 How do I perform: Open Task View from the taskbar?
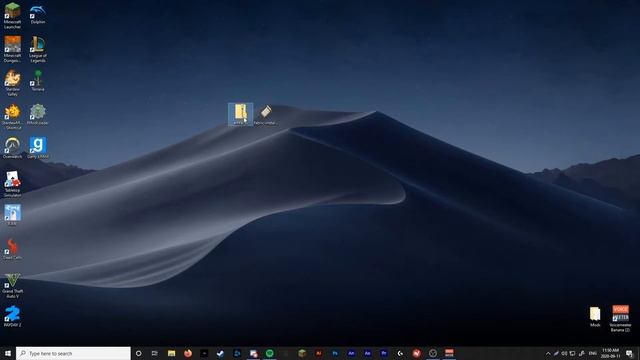155,353
